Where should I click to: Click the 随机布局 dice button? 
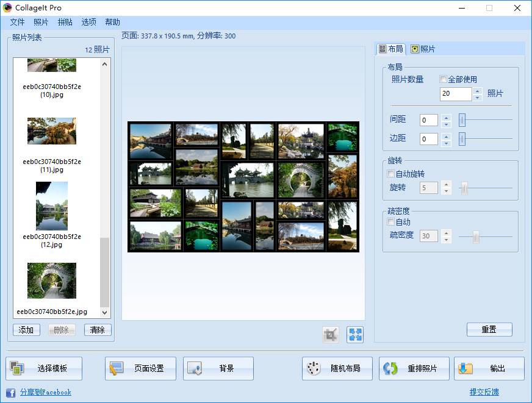tap(337, 368)
